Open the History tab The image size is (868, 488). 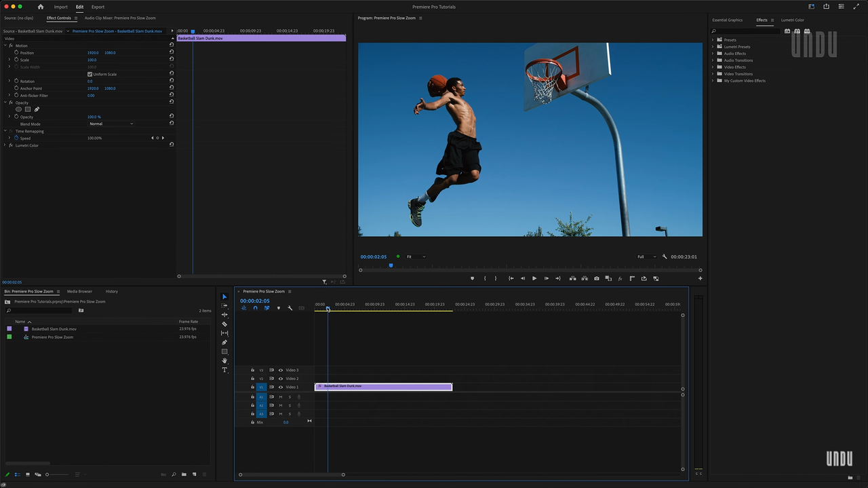[x=112, y=291]
